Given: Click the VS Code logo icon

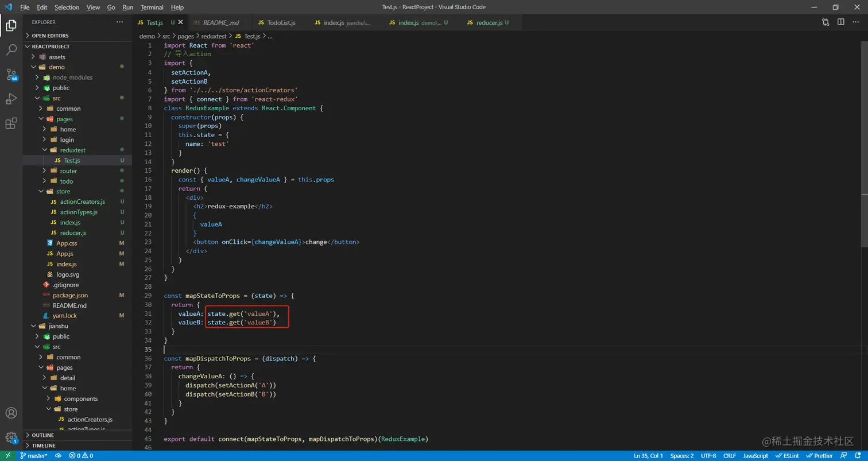Looking at the screenshot, I should click(x=8, y=7).
